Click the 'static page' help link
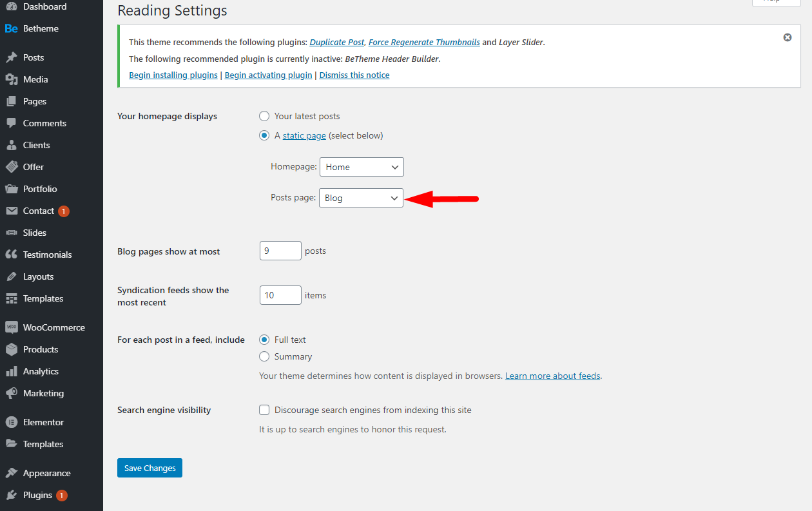This screenshot has width=812, height=511. pyautogui.click(x=304, y=135)
